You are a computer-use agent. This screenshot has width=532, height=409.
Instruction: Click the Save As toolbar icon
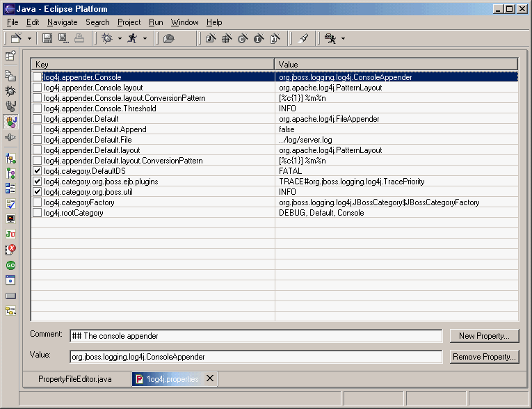click(63, 38)
